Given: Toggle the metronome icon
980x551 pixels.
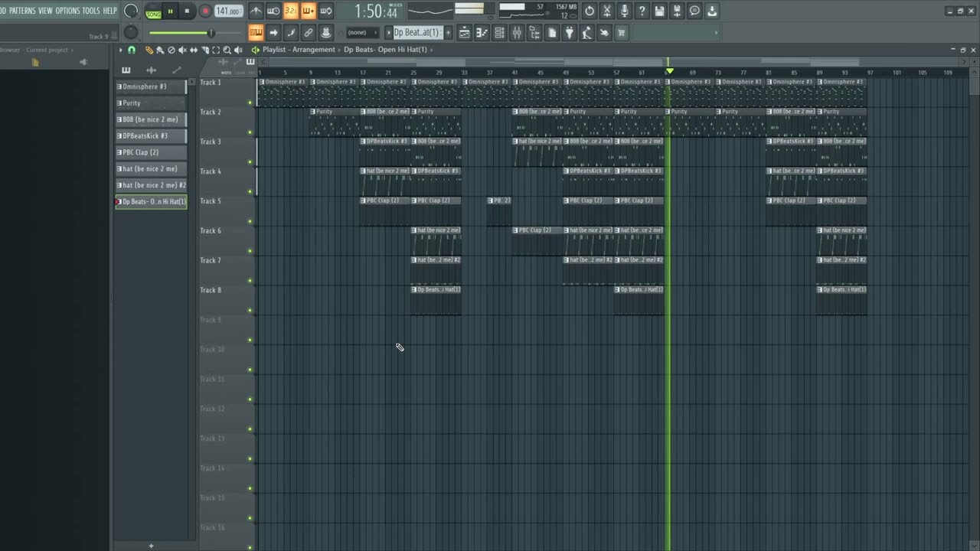Looking at the screenshot, I should point(256,11).
